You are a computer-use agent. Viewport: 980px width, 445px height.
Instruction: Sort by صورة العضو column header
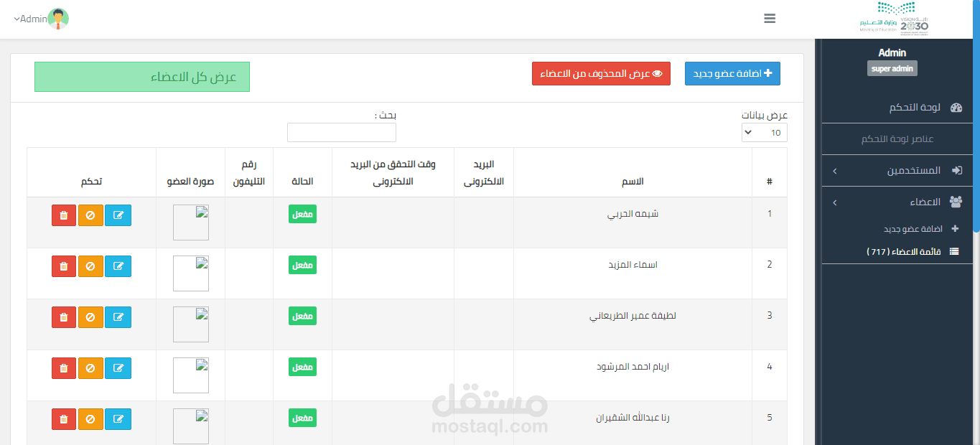pyautogui.click(x=191, y=172)
